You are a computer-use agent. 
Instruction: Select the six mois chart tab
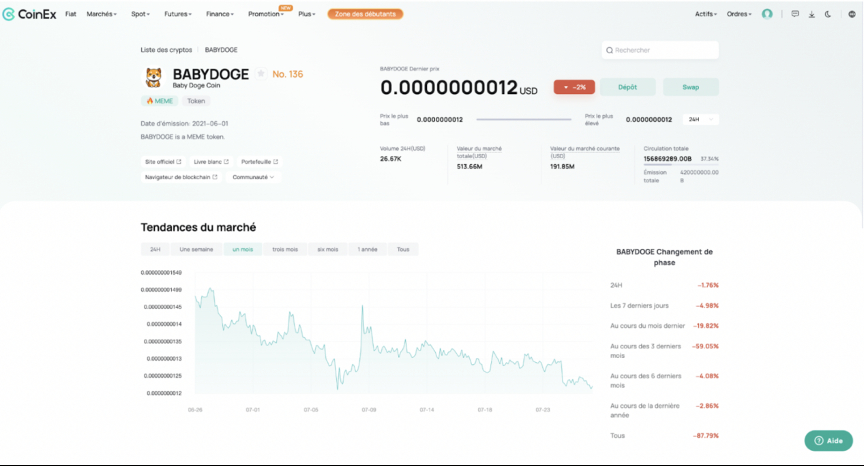[328, 250]
